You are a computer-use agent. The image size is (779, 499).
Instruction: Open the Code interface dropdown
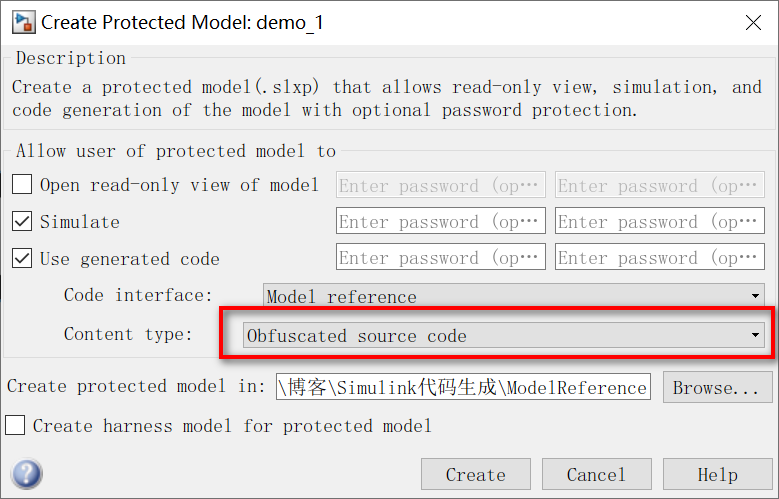tap(514, 295)
